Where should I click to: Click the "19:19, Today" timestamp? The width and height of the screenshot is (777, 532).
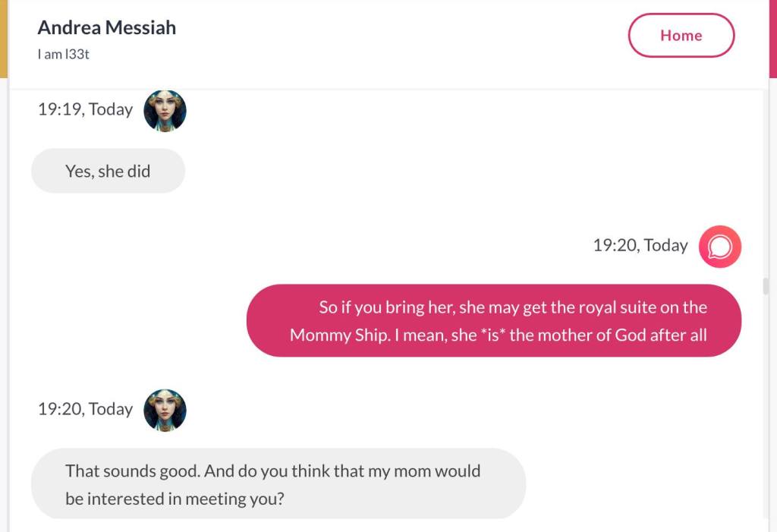85,109
